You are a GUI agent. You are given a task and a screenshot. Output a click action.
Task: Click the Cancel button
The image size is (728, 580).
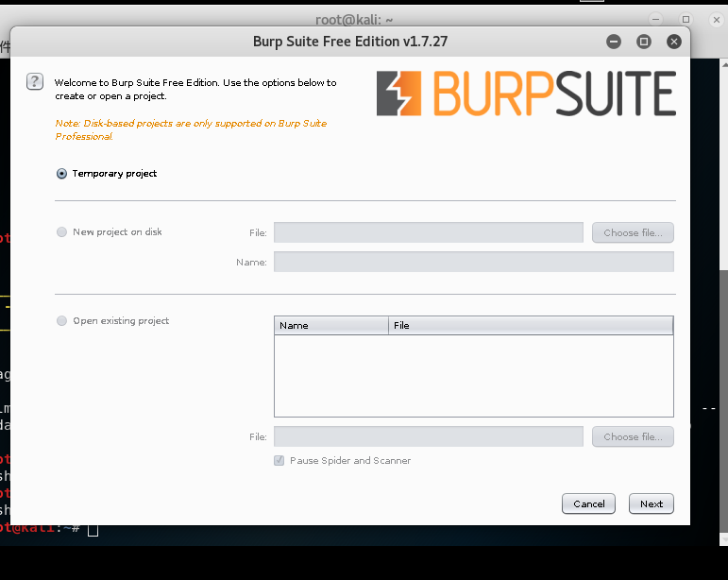(x=588, y=503)
